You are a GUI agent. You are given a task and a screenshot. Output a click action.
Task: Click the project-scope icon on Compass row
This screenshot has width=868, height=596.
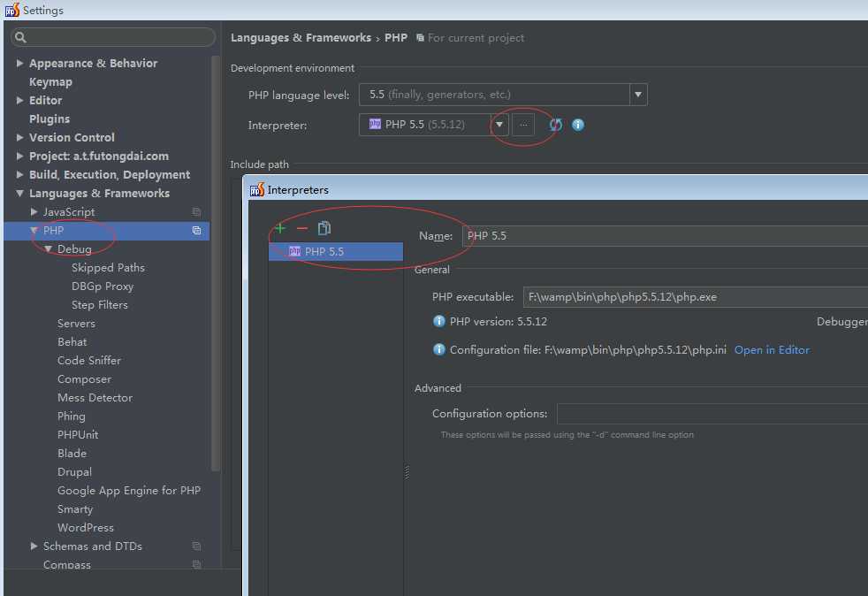(x=196, y=564)
